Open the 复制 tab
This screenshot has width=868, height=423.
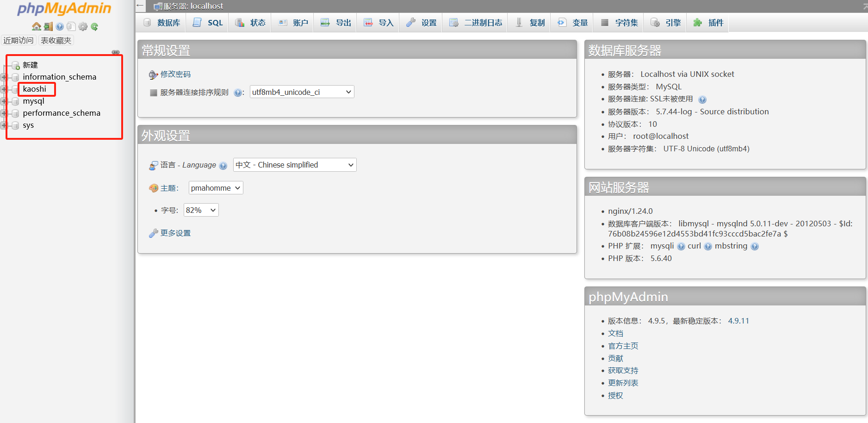click(530, 23)
